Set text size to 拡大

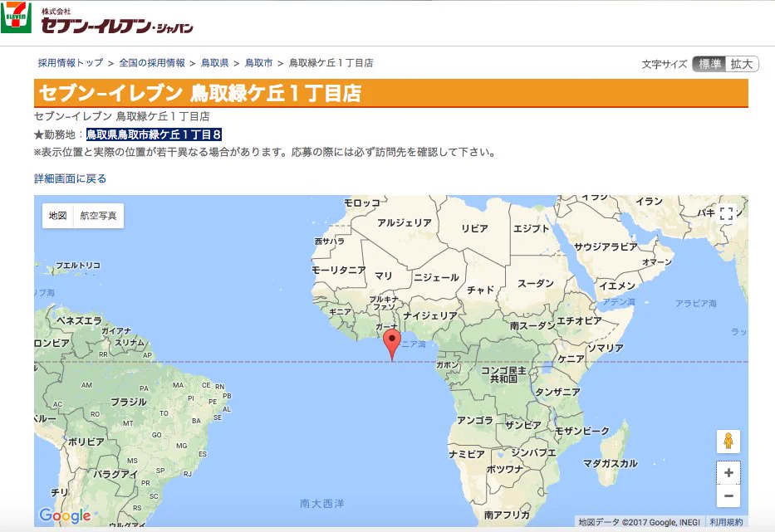pyautogui.click(x=742, y=64)
